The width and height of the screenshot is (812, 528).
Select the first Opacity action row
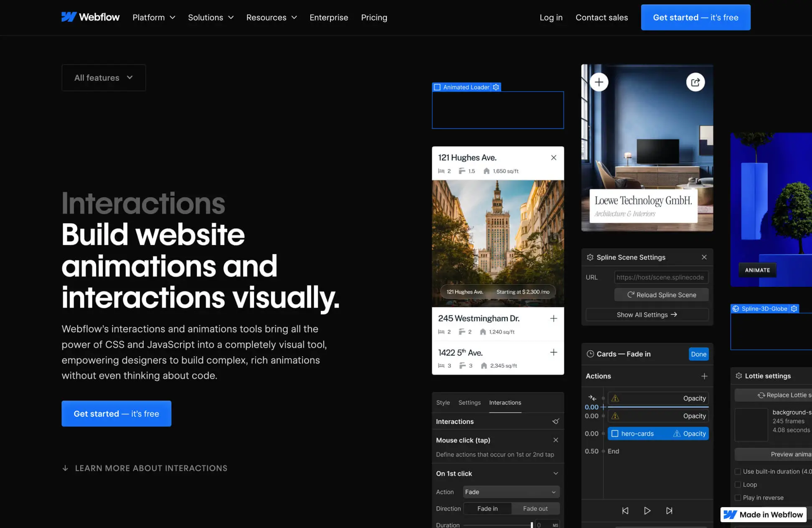point(658,398)
